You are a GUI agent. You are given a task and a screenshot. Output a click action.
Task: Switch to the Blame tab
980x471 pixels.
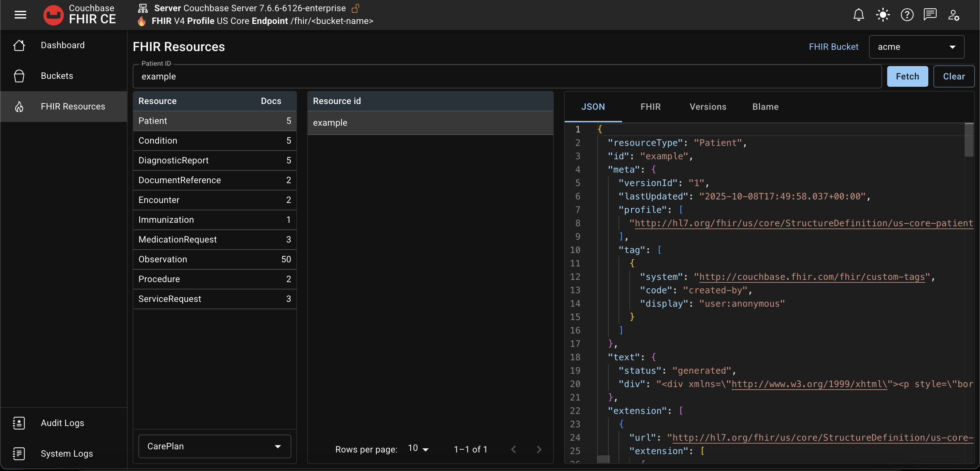765,107
